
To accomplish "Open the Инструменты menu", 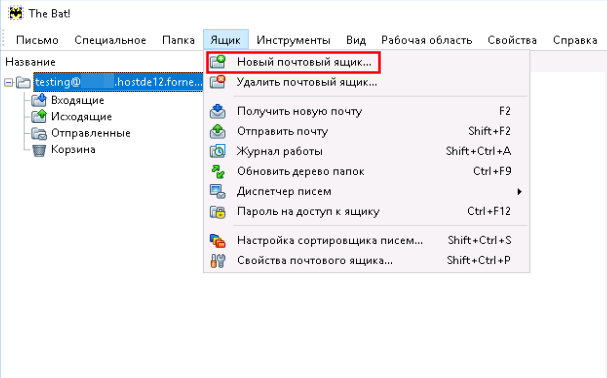I will [293, 40].
